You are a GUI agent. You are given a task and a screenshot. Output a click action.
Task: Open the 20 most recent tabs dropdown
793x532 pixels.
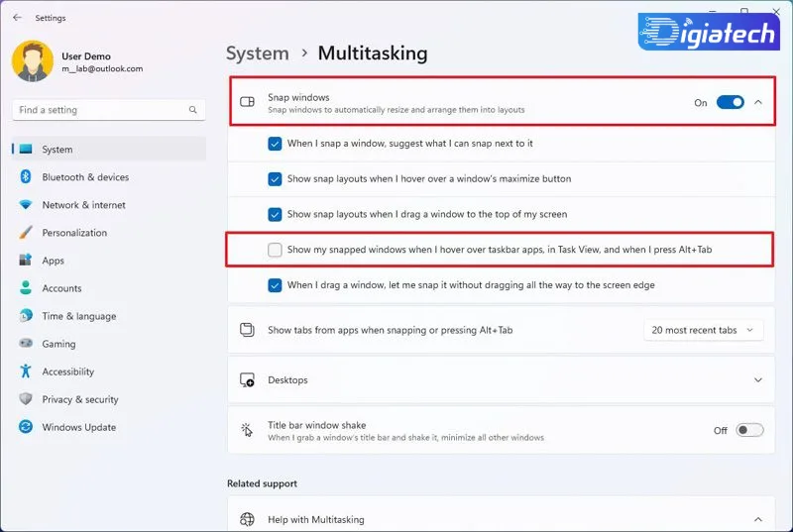pyautogui.click(x=703, y=330)
